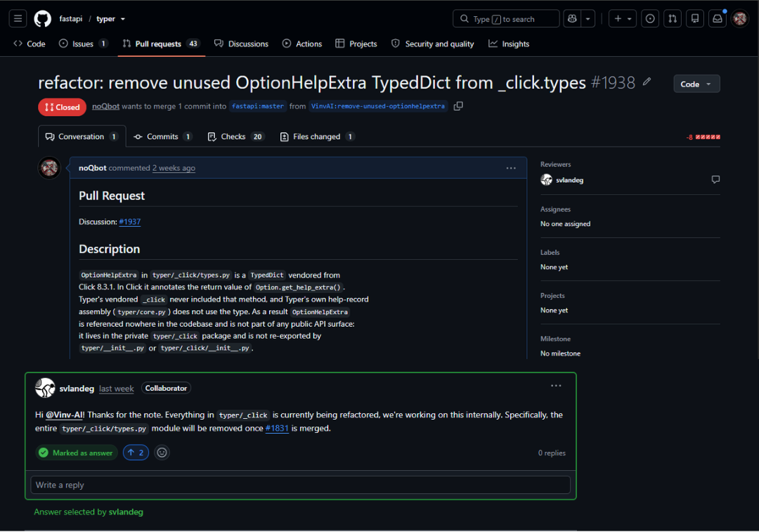Click the Closed status badge
Viewport: 759px width, 532px height.
[63, 107]
